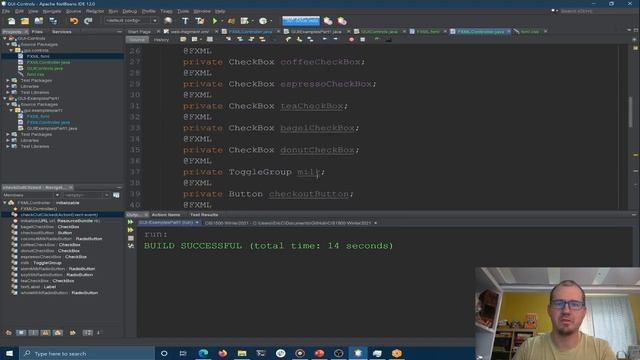
Task: Open the Debug menu
Action: 129,11
